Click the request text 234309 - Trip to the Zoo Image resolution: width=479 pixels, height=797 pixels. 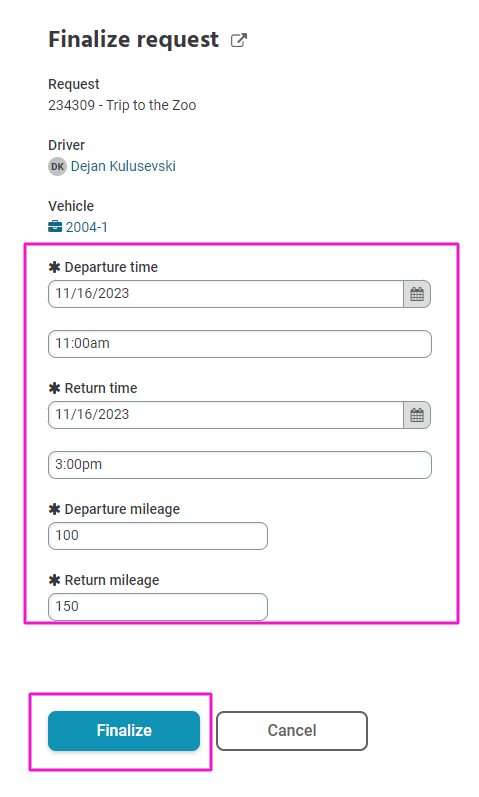click(122, 105)
